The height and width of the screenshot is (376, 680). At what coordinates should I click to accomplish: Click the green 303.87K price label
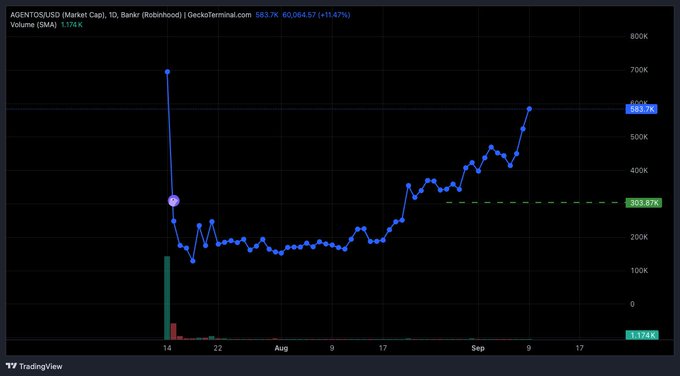pos(644,203)
